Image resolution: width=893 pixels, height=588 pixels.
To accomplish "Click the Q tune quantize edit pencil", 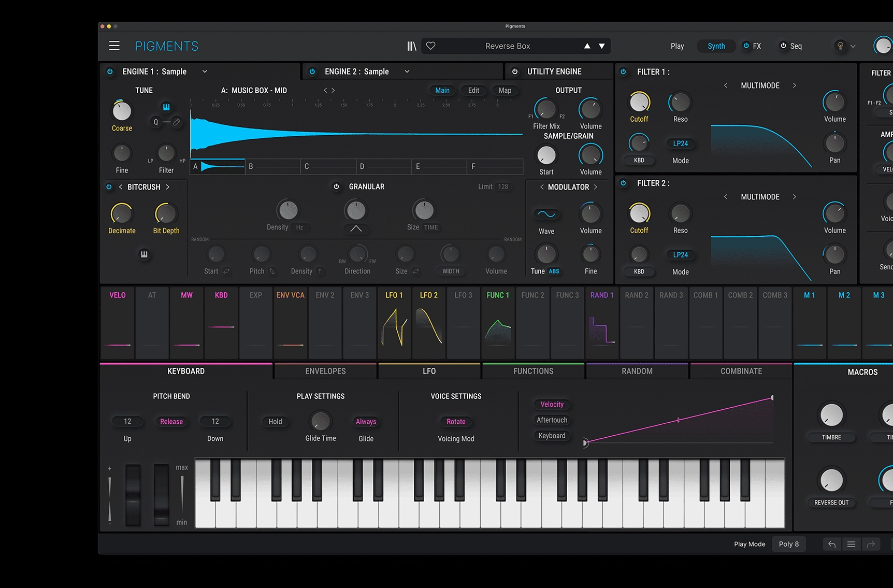I will point(177,122).
